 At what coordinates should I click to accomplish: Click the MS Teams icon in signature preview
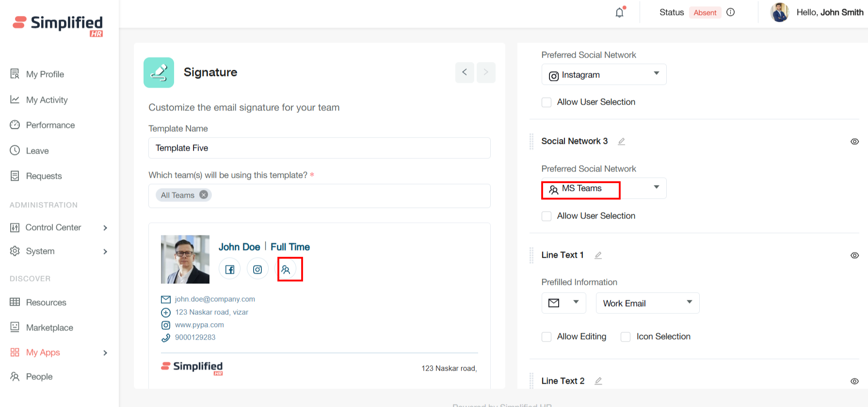click(x=286, y=269)
